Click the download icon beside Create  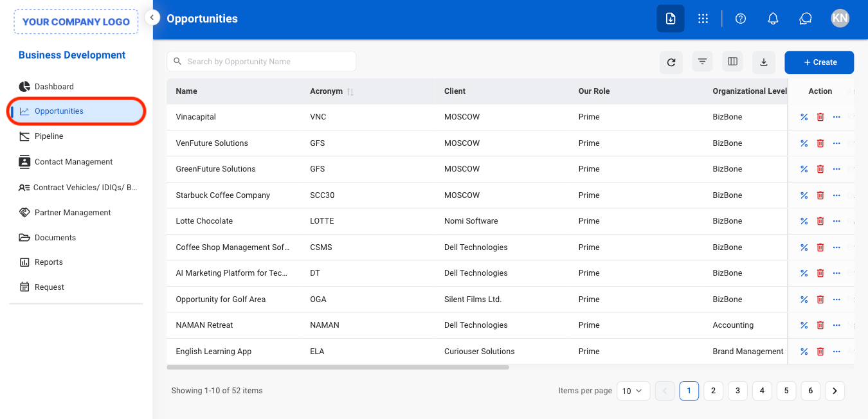click(x=764, y=62)
